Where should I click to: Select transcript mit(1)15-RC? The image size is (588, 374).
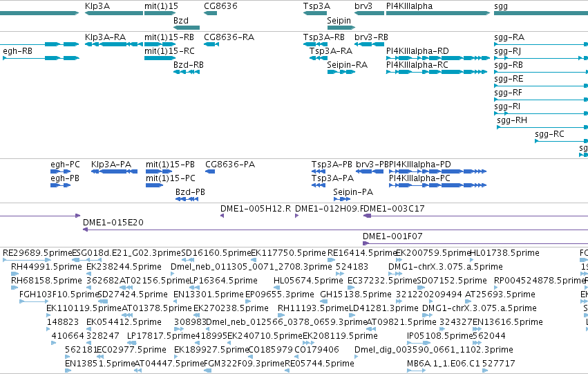tap(160, 58)
